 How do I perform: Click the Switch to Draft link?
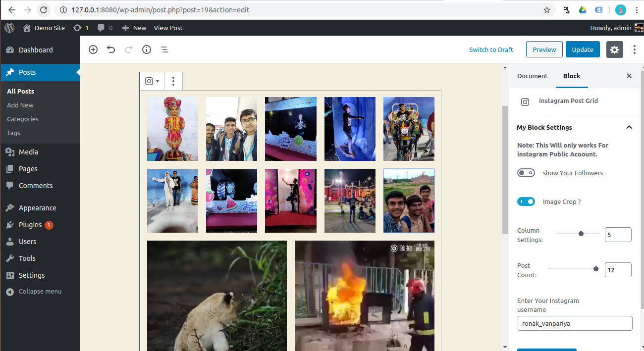(x=491, y=50)
